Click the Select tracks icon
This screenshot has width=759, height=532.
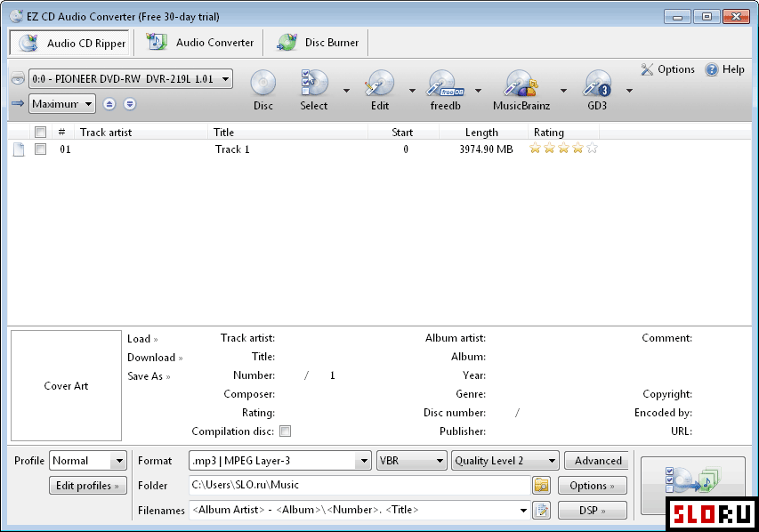(314, 90)
